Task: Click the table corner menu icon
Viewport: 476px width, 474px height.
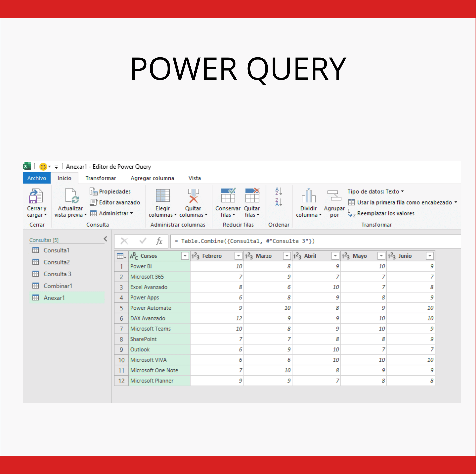Action: (121, 256)
